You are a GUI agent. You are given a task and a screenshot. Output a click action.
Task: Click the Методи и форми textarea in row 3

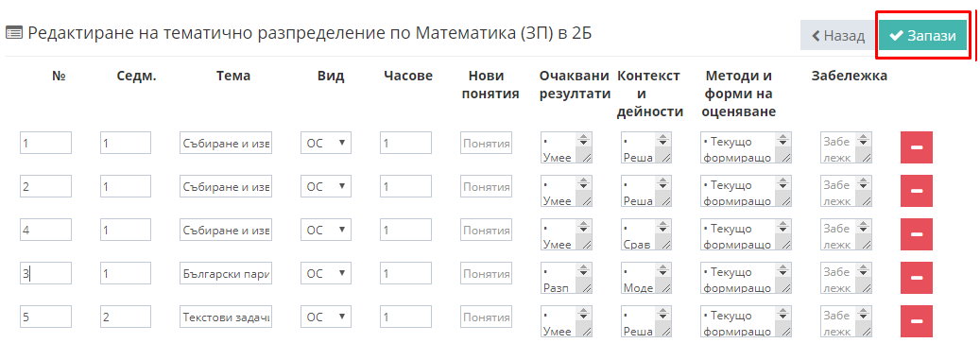[747, 234]
